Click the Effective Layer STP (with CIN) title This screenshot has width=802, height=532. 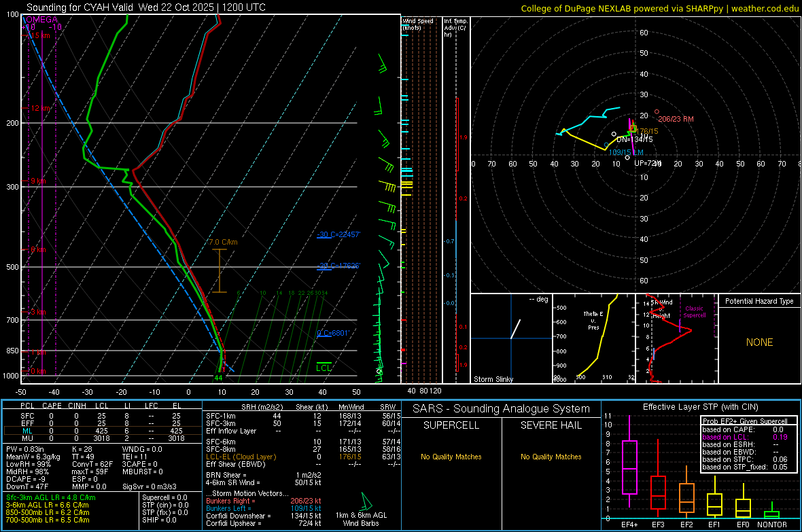[x=700, y=407]
